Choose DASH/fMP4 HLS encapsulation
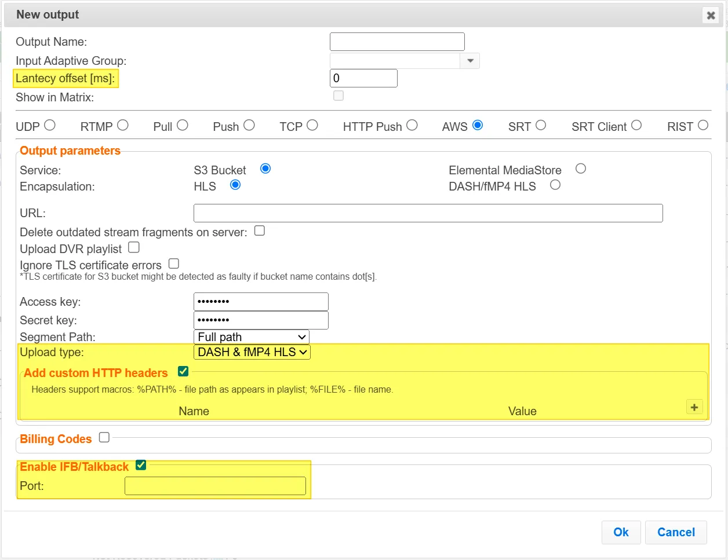Image resolution: width=728 pixels, height=560 pixels. tap(555, 185)
